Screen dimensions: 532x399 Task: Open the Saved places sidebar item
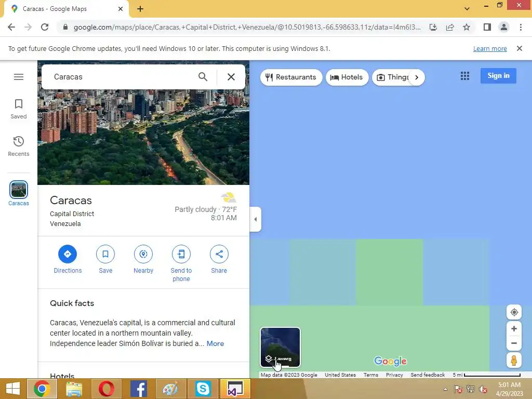(x=19, y=109)
